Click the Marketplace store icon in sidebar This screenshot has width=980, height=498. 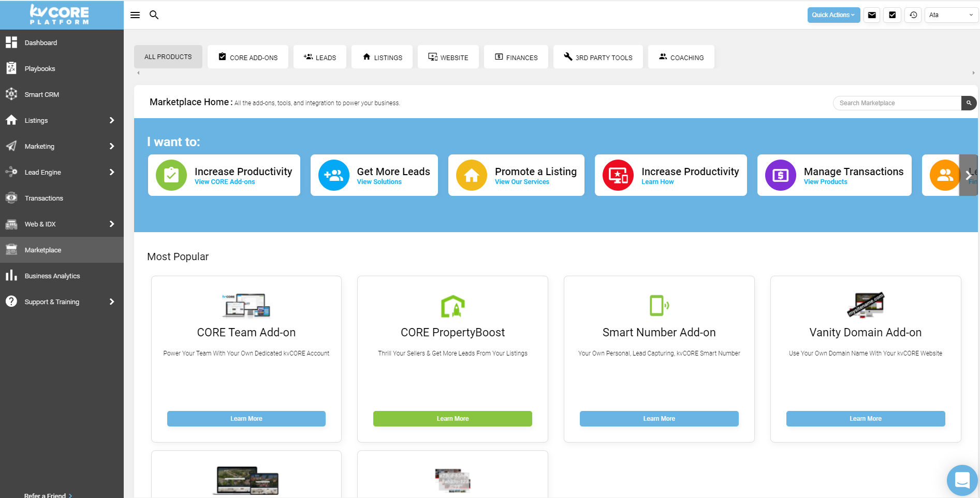tap(11, 250)
